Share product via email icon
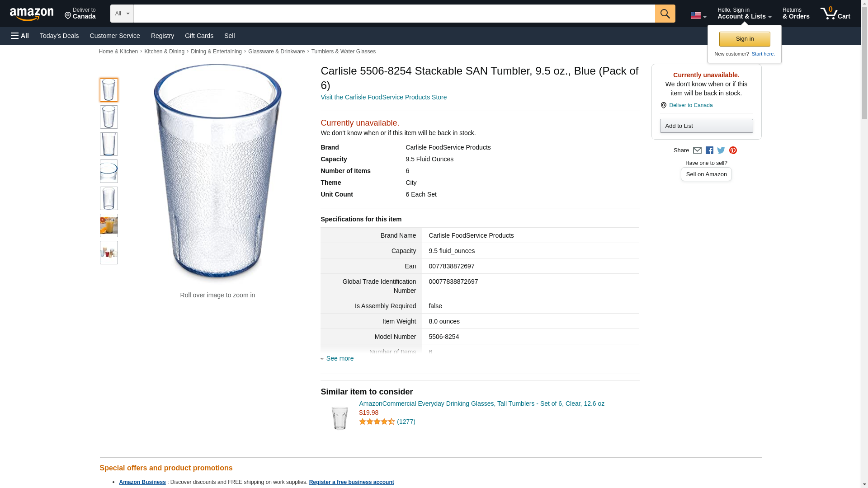 coord(697,150)
